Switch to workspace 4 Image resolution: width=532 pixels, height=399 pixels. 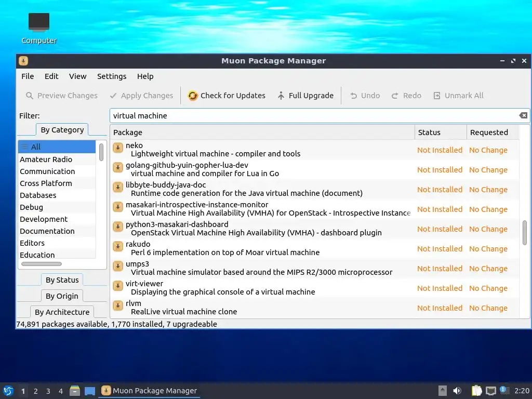pos(61,391)
